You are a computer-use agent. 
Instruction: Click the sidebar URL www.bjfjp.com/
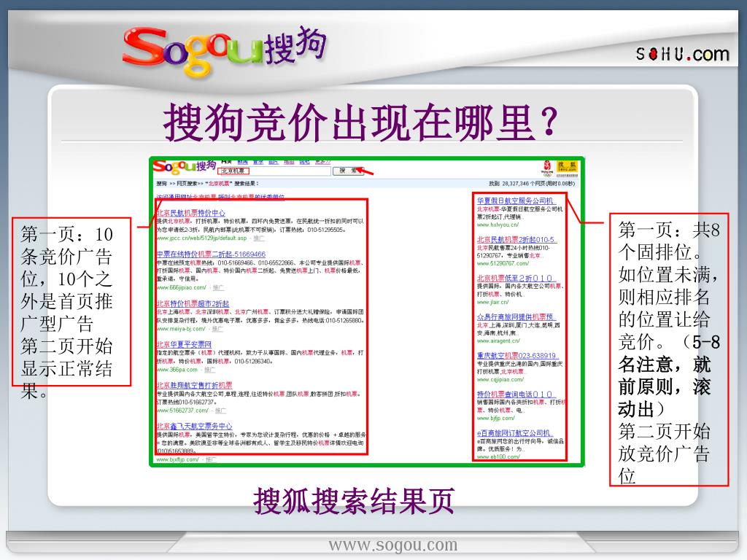[496, 418]
